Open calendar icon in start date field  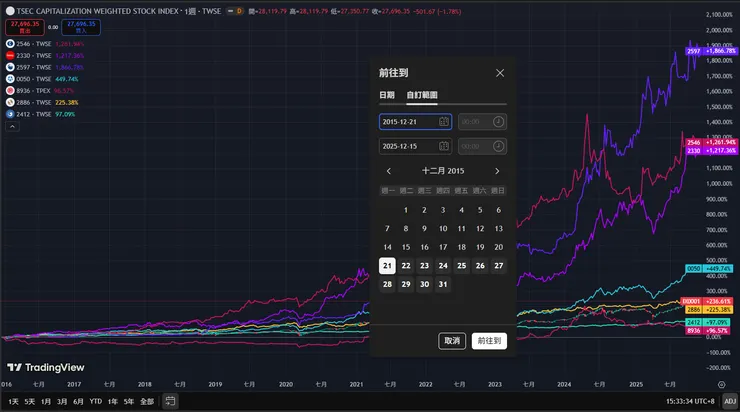point(444,122)
